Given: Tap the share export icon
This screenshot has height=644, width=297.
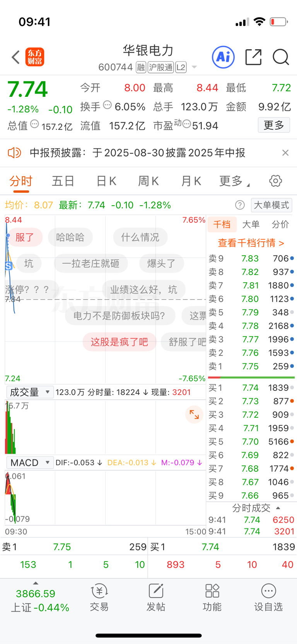Looking at the screenshot, I should pos(254,57).
